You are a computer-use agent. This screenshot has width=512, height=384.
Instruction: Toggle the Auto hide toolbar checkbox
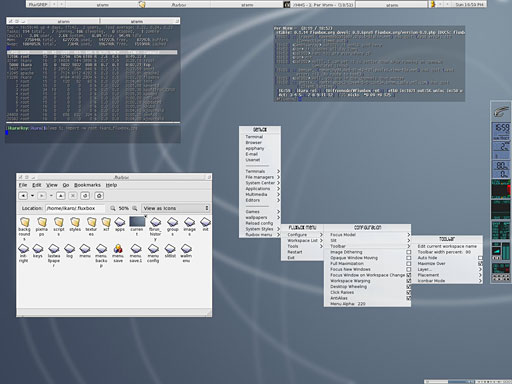480,258
